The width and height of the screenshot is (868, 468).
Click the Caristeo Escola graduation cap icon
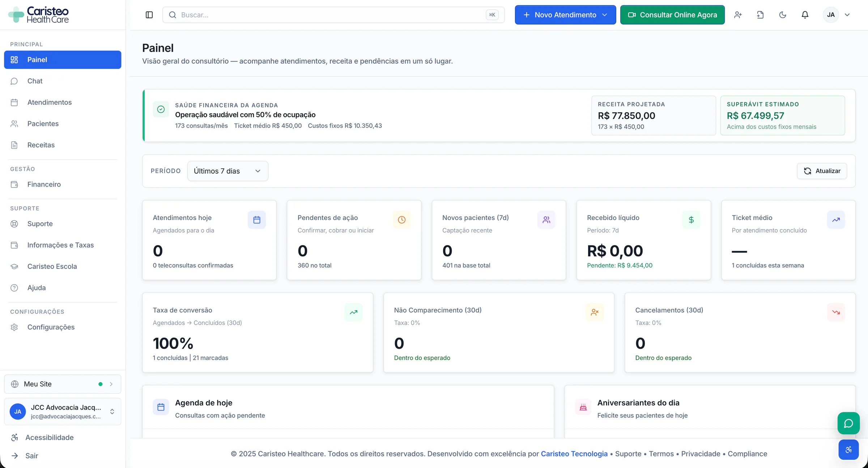coord(14,267)
